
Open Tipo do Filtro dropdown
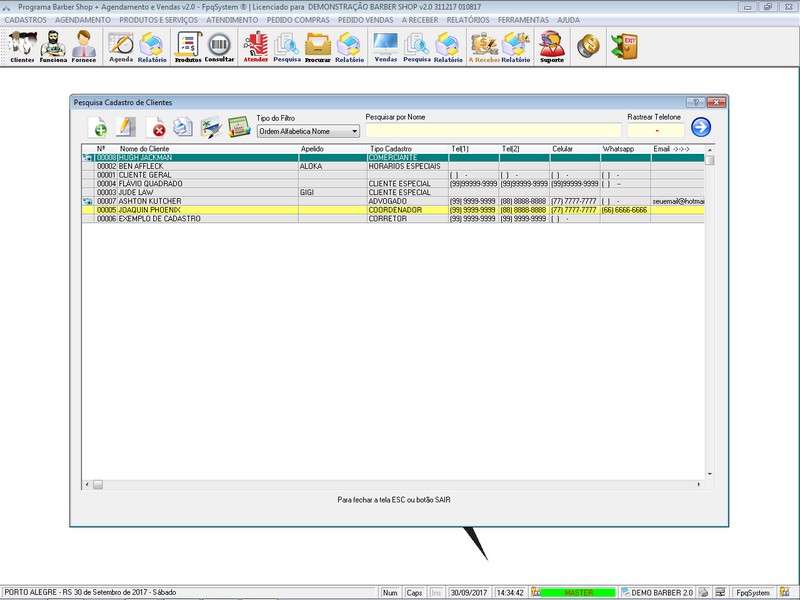point(308,131)
